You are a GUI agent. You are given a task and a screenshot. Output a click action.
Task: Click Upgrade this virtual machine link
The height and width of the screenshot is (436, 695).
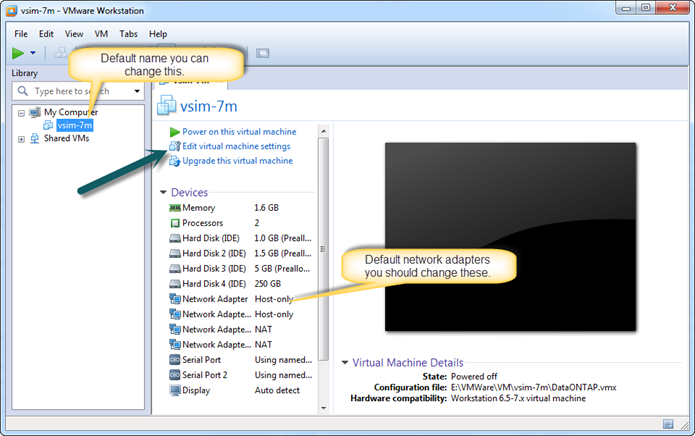coord(238,161)
